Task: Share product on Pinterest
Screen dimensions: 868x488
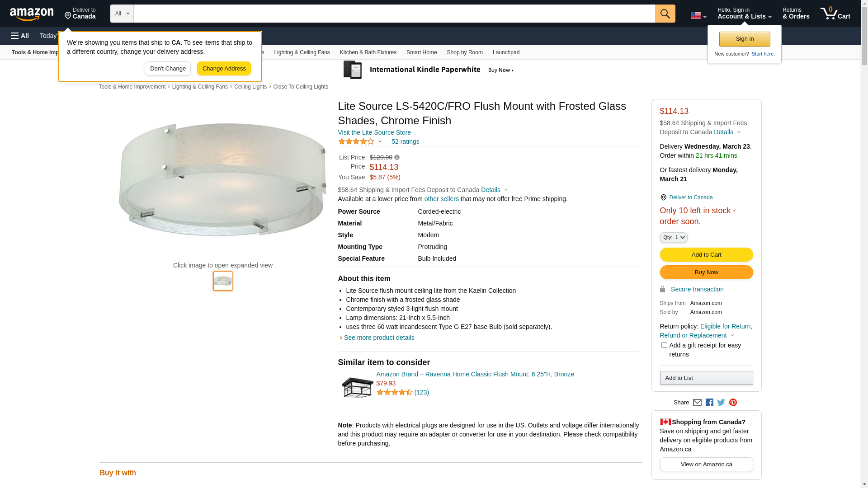Action: click(x=733, y=403)
